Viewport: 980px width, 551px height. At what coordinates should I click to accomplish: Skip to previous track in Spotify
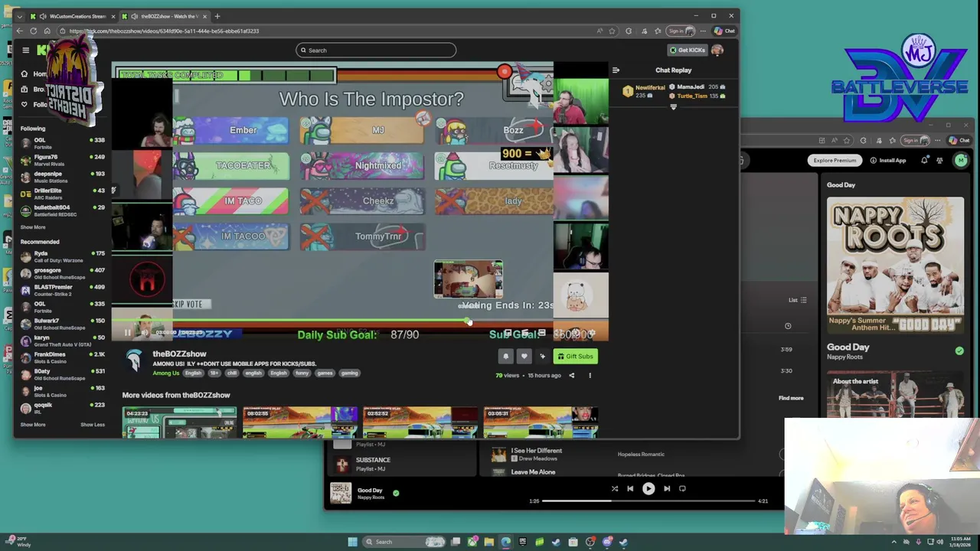tap(630, 488)
